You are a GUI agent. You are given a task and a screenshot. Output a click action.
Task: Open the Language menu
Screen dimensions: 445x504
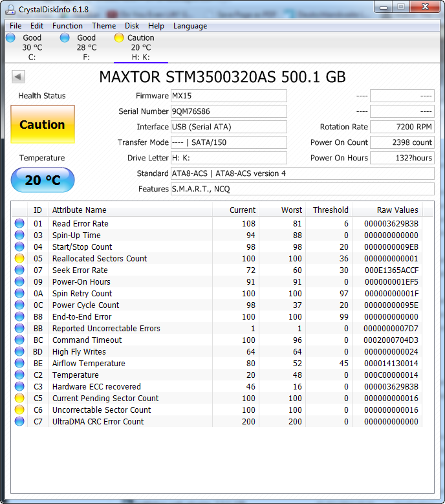190,26
